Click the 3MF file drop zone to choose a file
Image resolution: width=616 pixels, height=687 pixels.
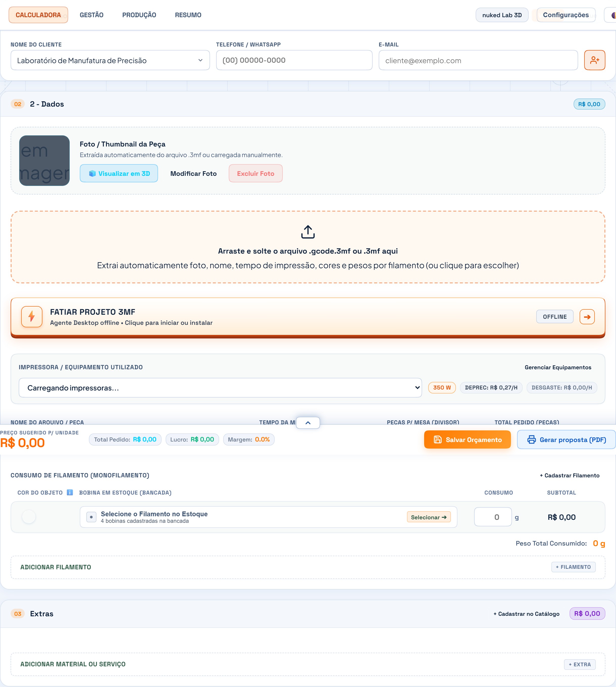[308, 247]
